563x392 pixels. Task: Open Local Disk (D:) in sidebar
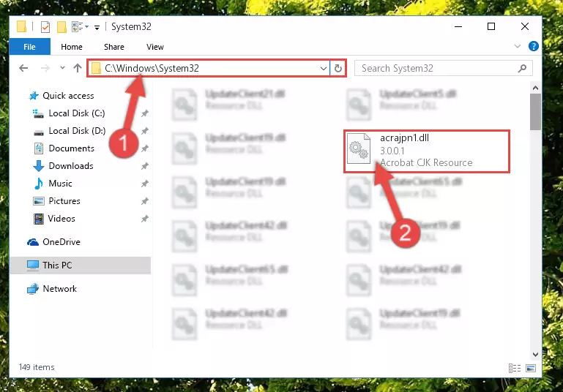click(77, 131)
